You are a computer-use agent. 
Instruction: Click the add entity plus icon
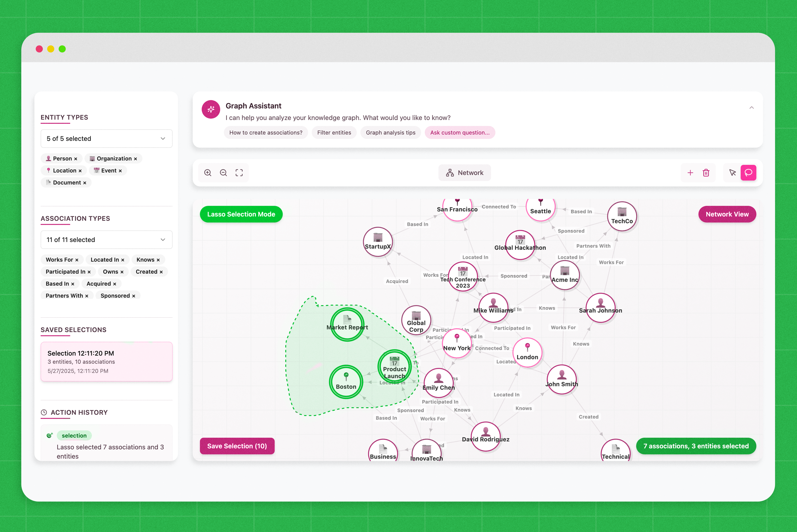tap(690, 173)
